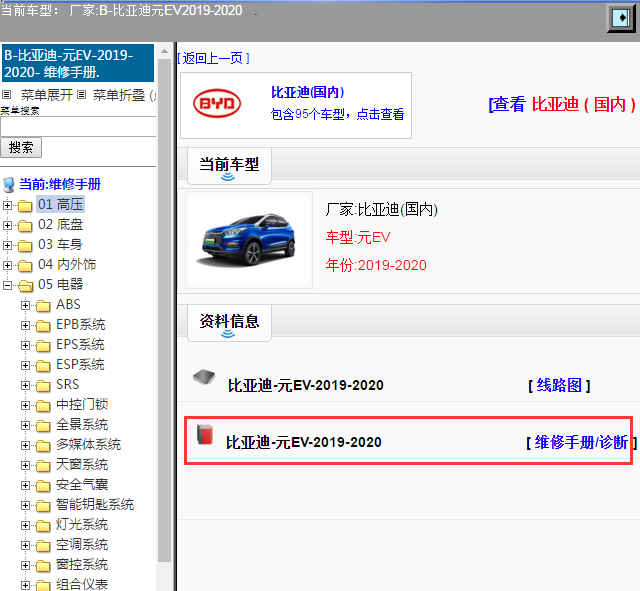The width and height of the screenshot is (640, 591).
Task: Expand the 安全气囊 subfolder
Action: (x=25, y=485)
